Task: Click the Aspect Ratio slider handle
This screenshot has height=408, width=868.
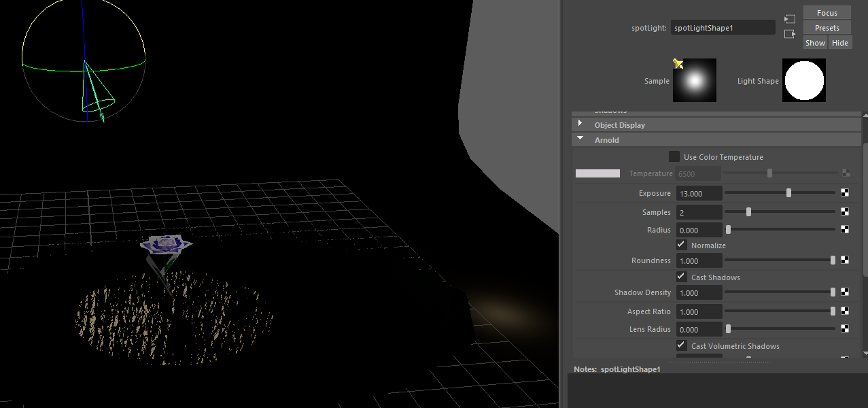Action: [x=833, y=311]
